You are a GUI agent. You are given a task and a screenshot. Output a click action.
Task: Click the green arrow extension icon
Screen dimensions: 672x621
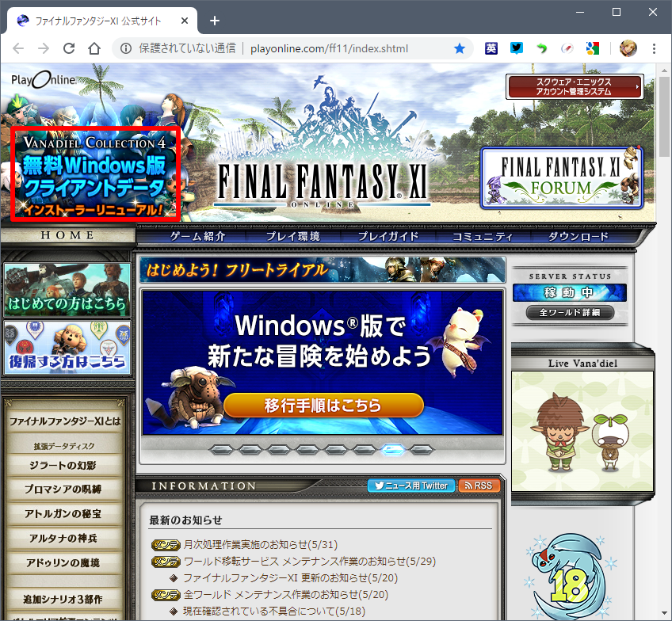tap(542, 48)
